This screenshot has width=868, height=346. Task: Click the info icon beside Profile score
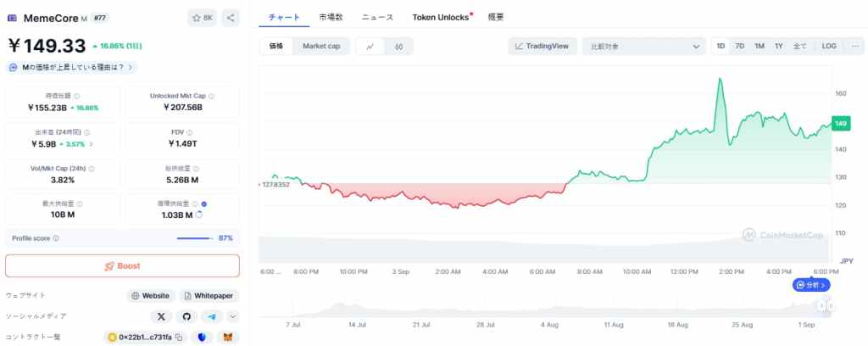tap(56, 238)
